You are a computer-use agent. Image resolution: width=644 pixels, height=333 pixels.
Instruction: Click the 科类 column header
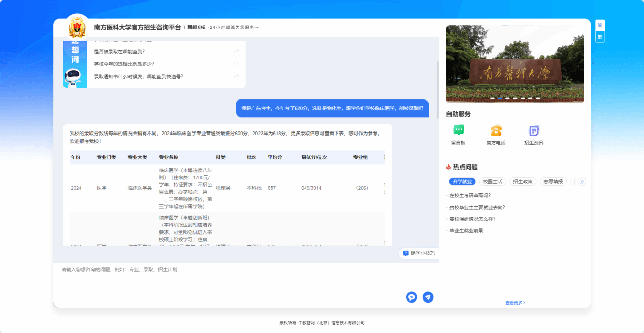[220, 157]
